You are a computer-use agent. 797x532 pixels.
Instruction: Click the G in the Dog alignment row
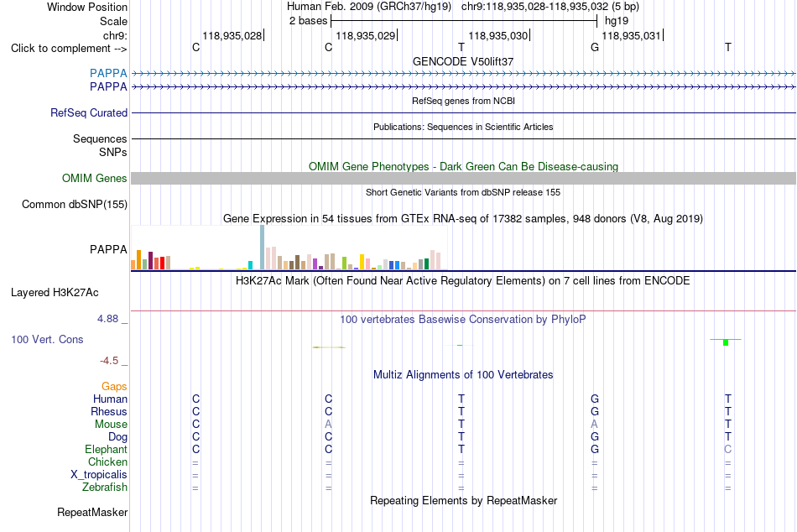[595, 437]
